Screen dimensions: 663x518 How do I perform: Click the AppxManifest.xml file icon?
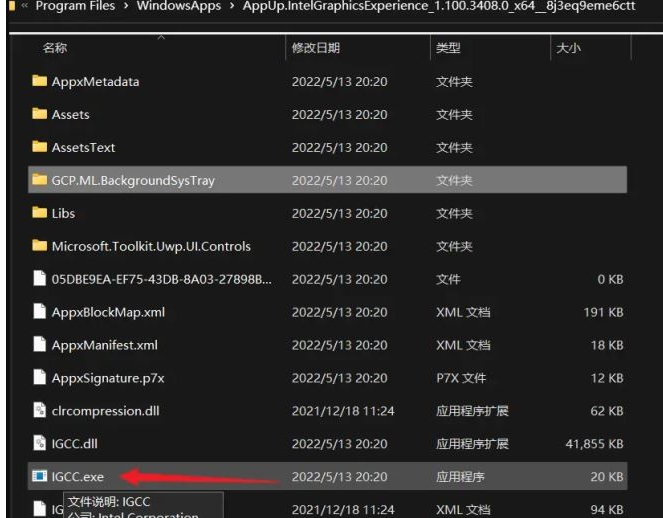pyautogui.click(x=40, y=345)
